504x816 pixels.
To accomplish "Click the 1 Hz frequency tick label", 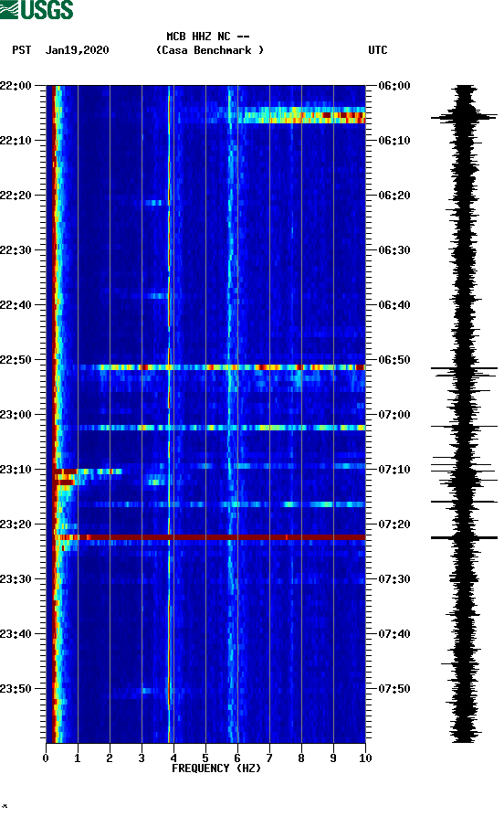I will pyautogui.click(x=78, y=758).
